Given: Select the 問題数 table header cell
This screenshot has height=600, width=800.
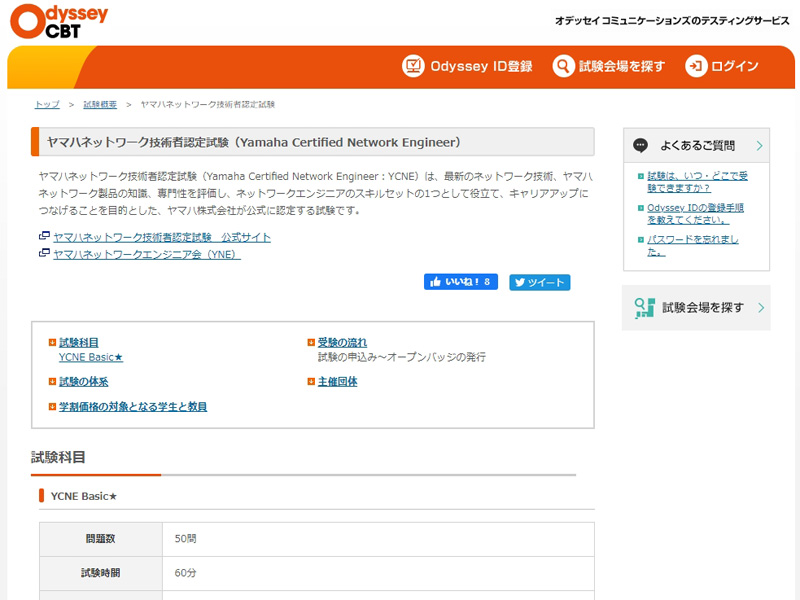Looking at the screenshot, I should click(101, 539).
